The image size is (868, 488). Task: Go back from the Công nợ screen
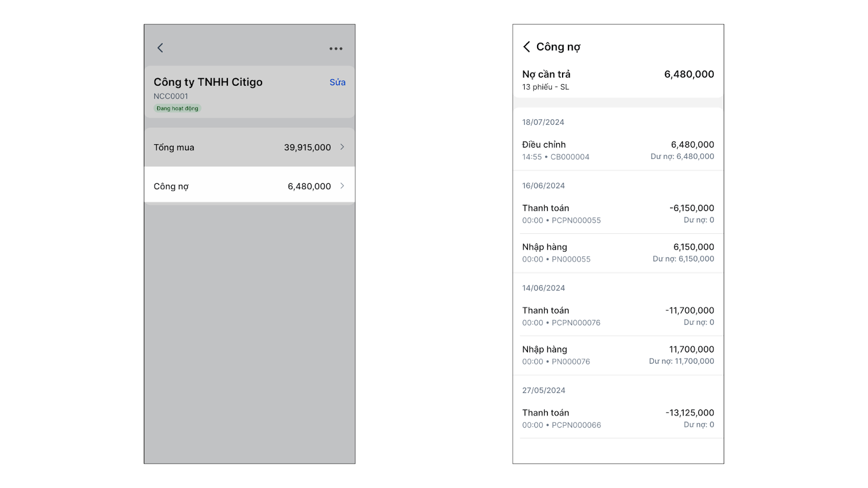tap(526, 47)
